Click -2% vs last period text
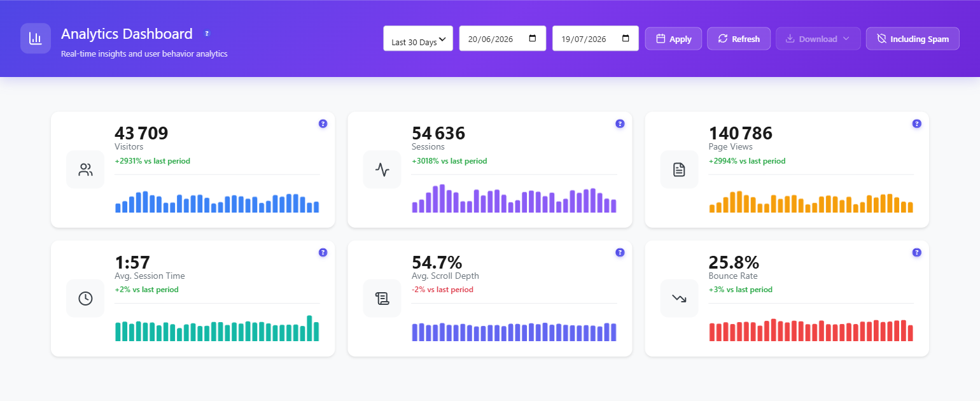980x401 pixels. tap(442, 290)
